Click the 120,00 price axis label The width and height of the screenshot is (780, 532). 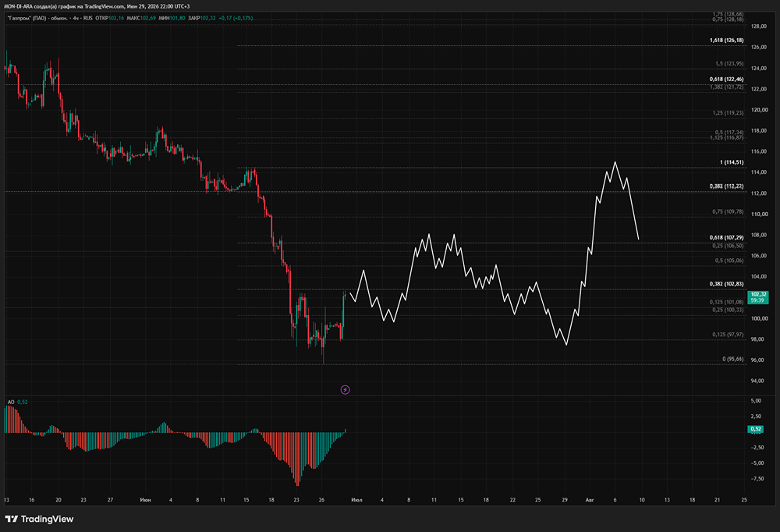[758, 110]
